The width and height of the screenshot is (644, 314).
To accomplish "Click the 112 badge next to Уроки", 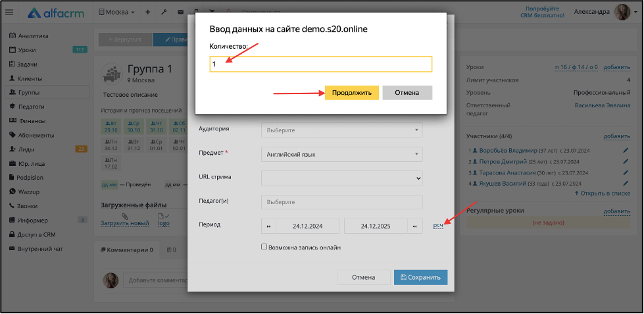I will pos(80,50).
